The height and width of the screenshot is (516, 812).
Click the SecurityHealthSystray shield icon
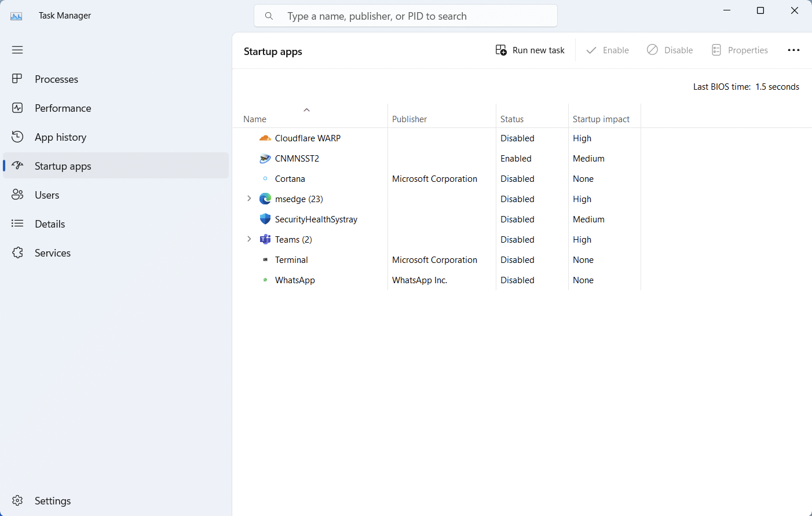click(x=265, y=219)
